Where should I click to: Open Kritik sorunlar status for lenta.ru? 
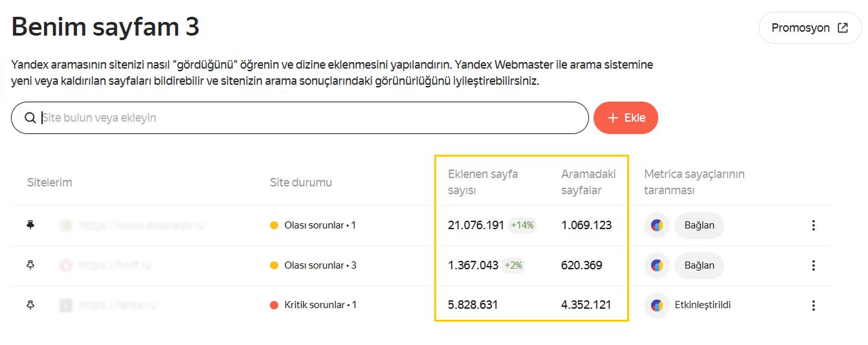pos(313,305)
